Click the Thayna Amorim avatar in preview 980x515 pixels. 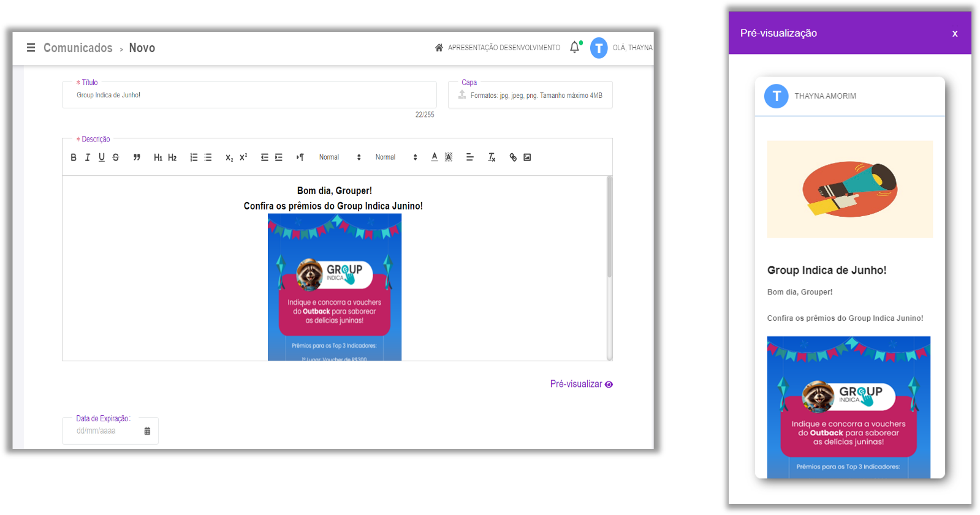(777, 96)
